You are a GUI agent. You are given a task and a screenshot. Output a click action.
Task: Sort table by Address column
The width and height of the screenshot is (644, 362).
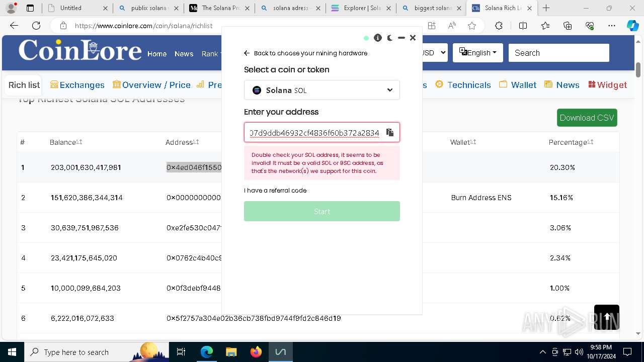(182, 142)
